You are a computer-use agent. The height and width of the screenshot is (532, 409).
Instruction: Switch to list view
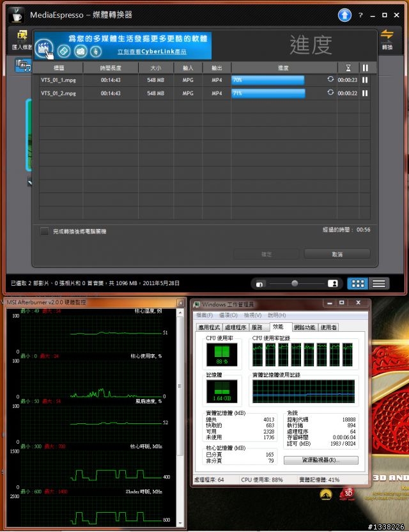pos(379,284)
